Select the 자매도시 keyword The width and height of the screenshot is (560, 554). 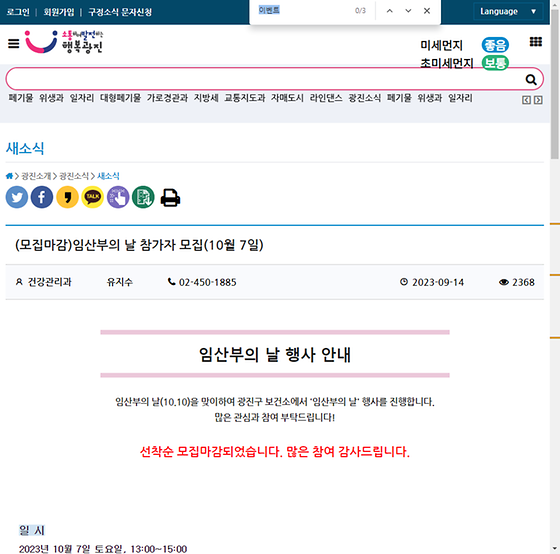tap(287, 98)
